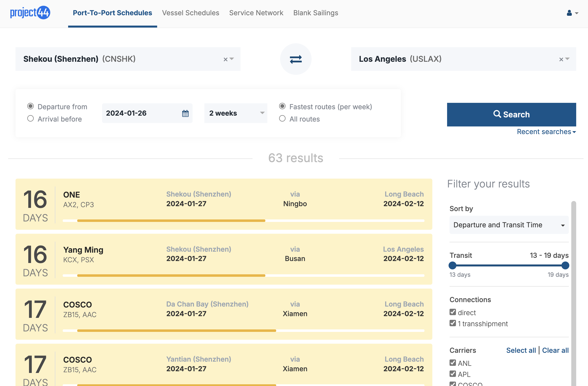Clear the Los Angeles destination with X
588x386 pixels.
click(561, 59)
